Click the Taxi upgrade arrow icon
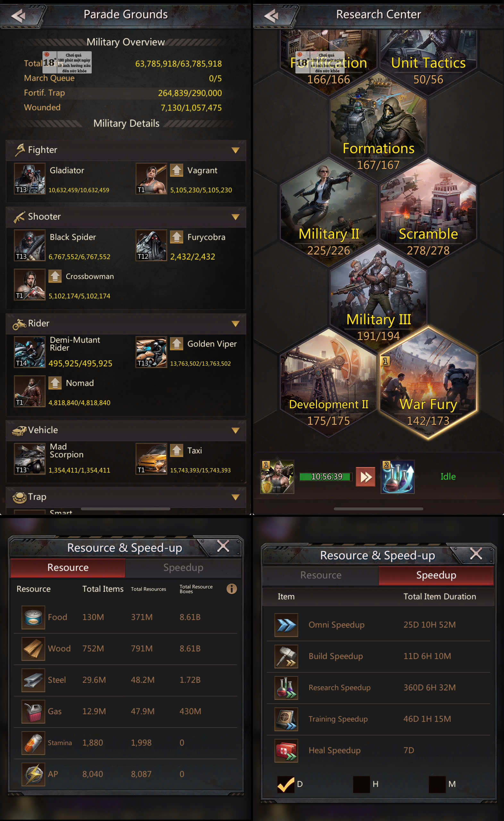The image size is (504, 821). tap(177, 450)
